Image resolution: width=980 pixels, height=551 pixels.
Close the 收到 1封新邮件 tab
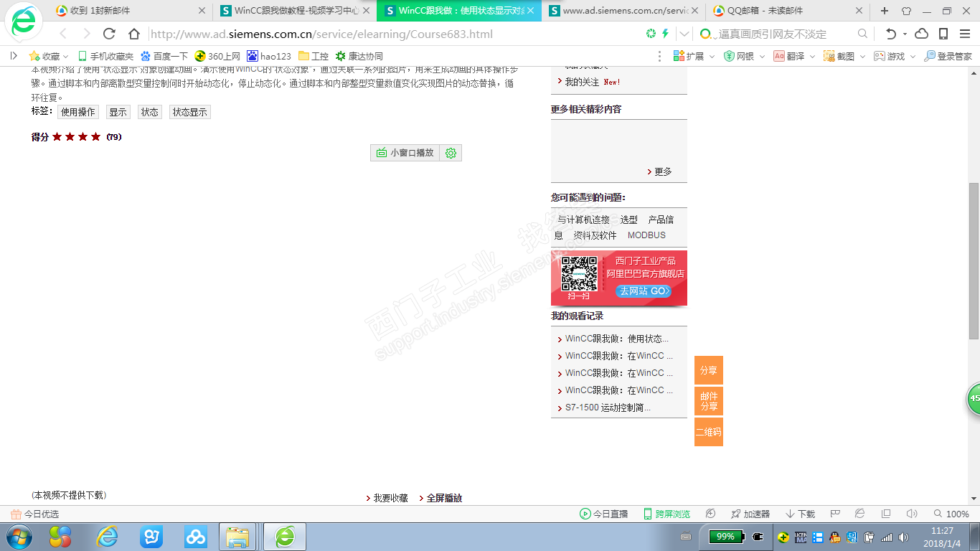[202, 11]
